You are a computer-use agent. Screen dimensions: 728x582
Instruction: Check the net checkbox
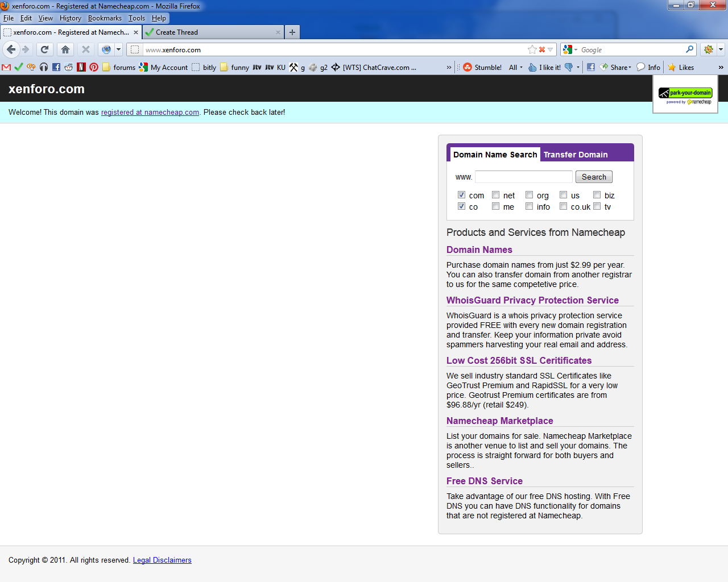point(495,194)
